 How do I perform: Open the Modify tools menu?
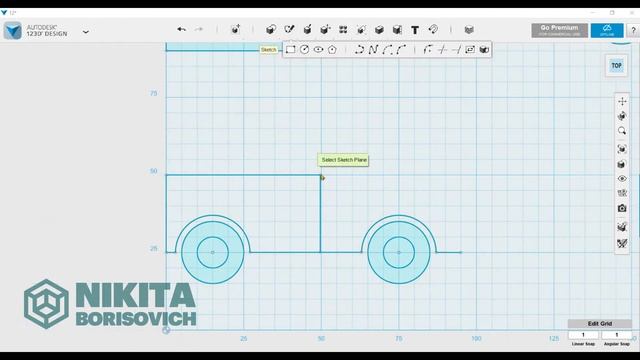325,29
